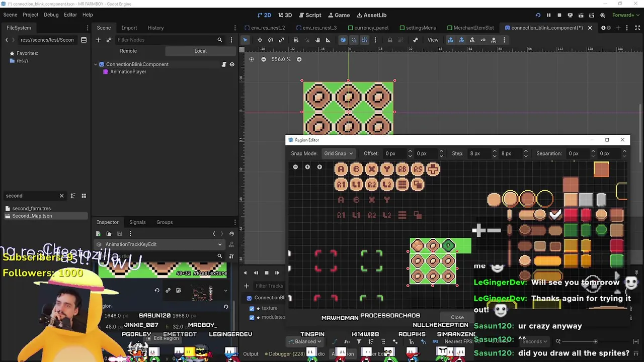Open the Debug menu

(51, 15)
